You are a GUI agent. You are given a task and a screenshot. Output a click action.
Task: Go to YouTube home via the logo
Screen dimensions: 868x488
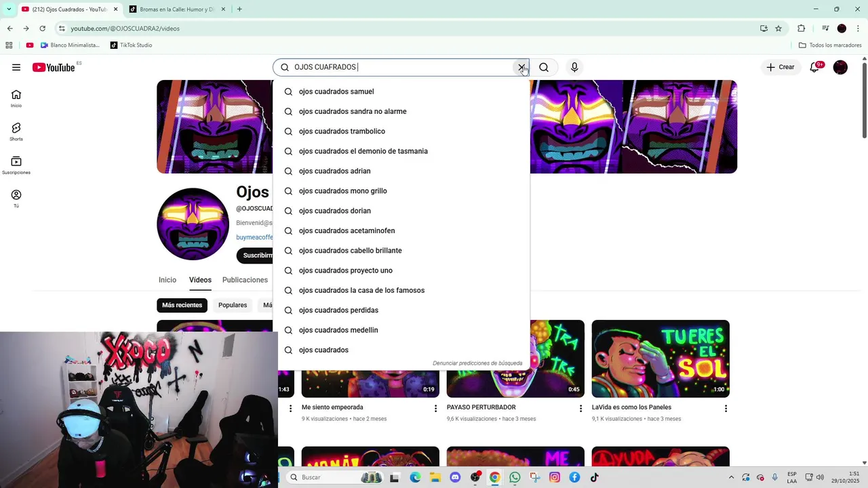pyautogui.click(x=54, y=67)
